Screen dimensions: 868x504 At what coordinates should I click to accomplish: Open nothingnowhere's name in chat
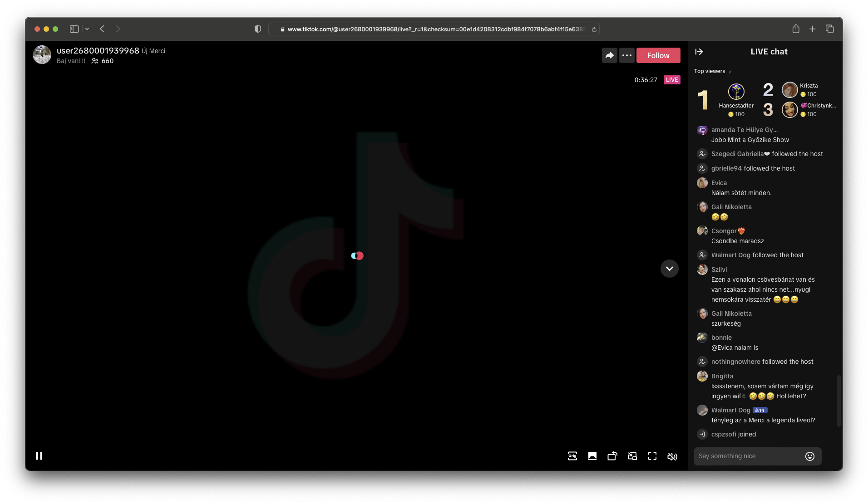(x=736, y=362)
